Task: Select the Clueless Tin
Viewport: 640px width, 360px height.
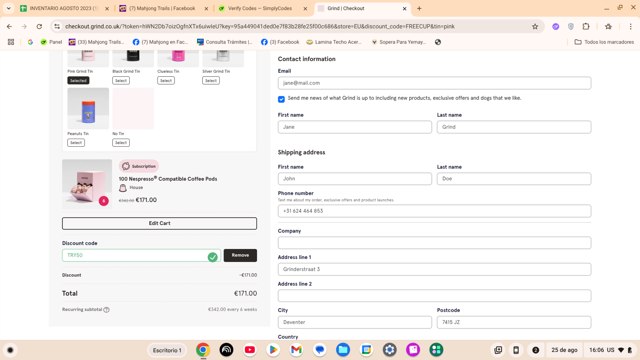Action: [x=166, y=80]
